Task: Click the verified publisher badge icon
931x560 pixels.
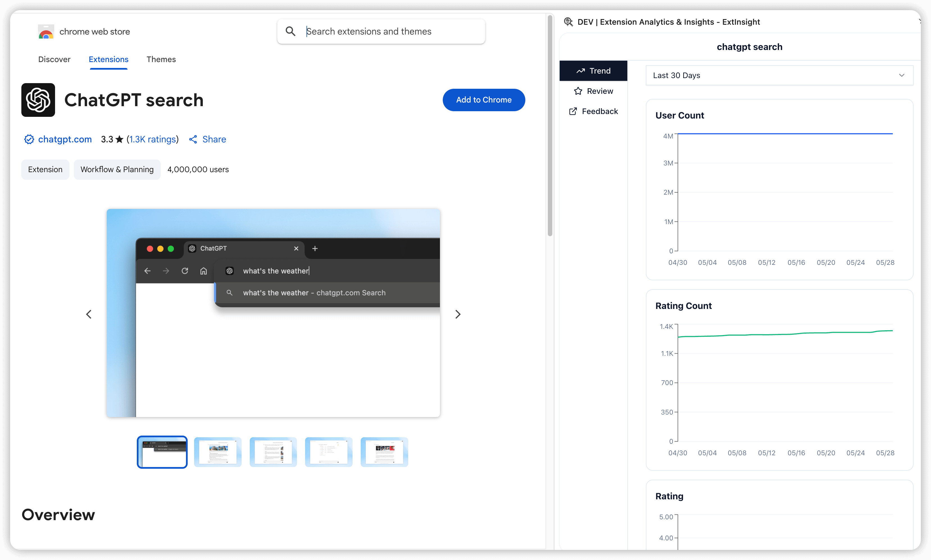Action: pos(29,139)
